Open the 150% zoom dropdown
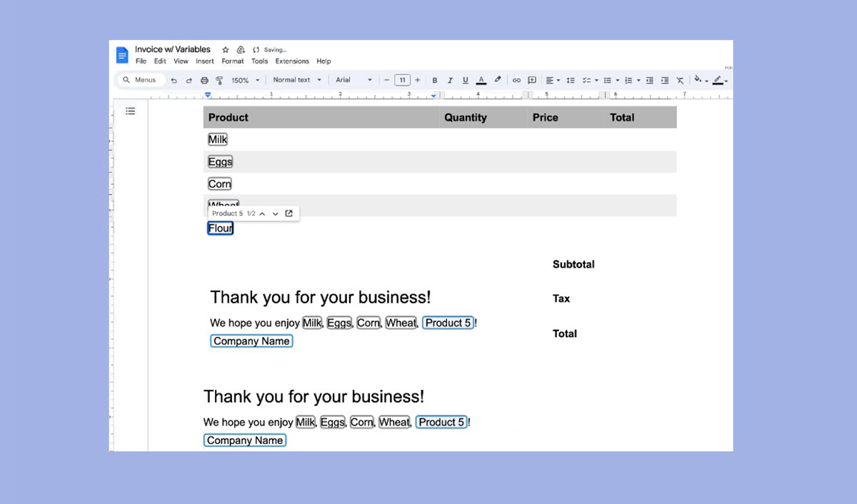 pos(245,81)
